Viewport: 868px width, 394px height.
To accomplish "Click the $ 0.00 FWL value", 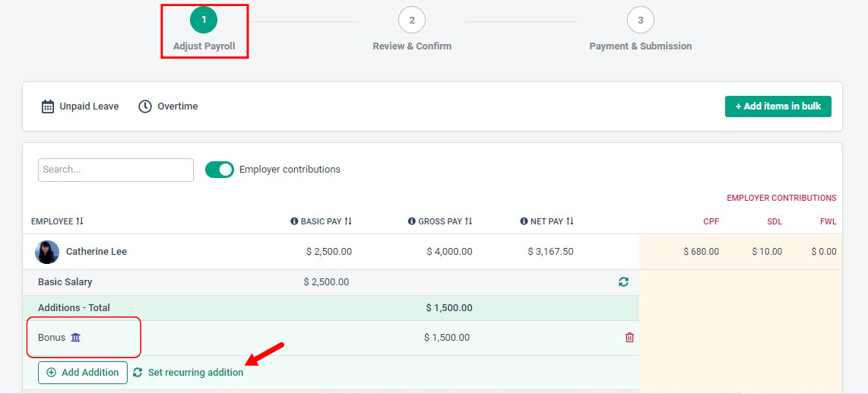I will [x=824, y=252].
